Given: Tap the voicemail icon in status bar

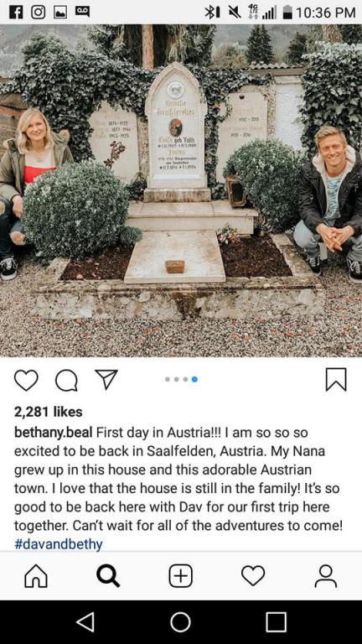Looking at the screenshot, I should pyautogui.click(x=82, y=13).
